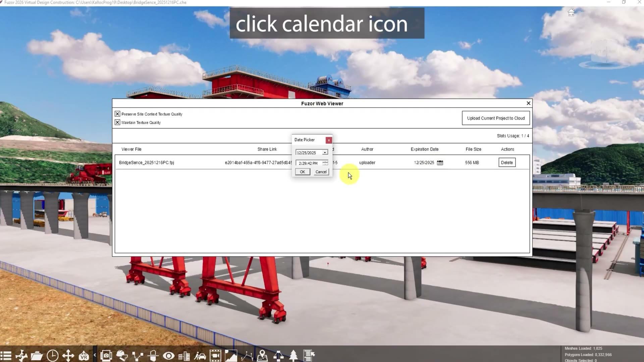
Task: Close the Fuzor Web Viewer dialog
Action: (x=529, y=103)
